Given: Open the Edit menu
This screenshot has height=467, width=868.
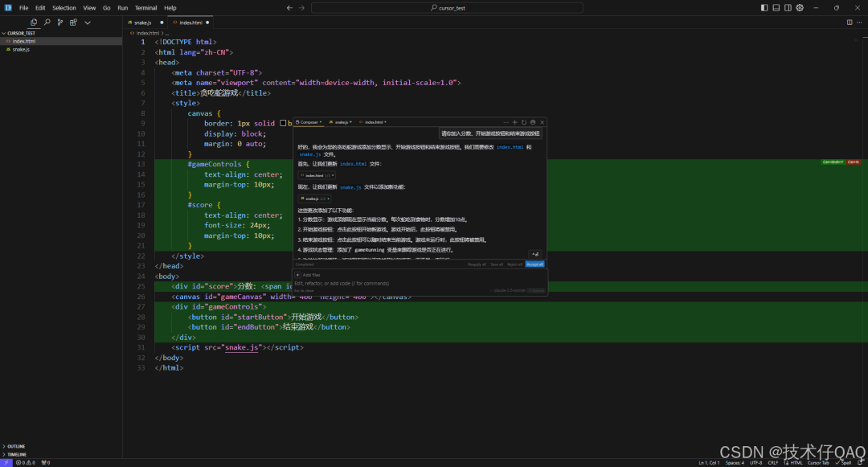Looking at the screenshot, I should pyautogui.click(x=40, y=8).
